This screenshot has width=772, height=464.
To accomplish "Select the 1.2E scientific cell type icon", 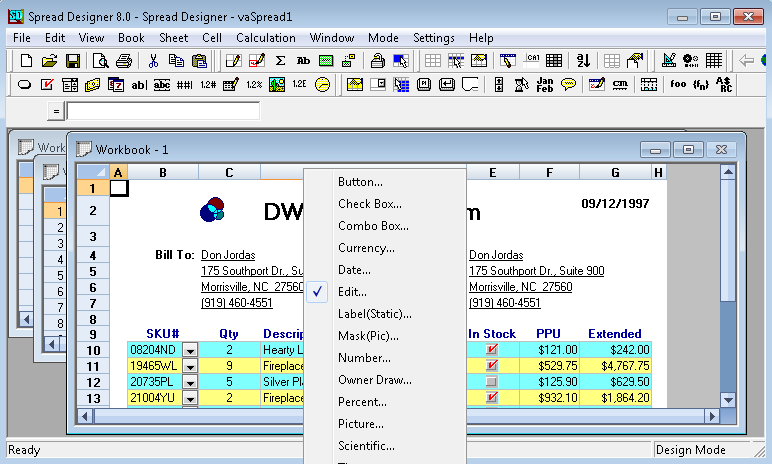I will point(299,85).
